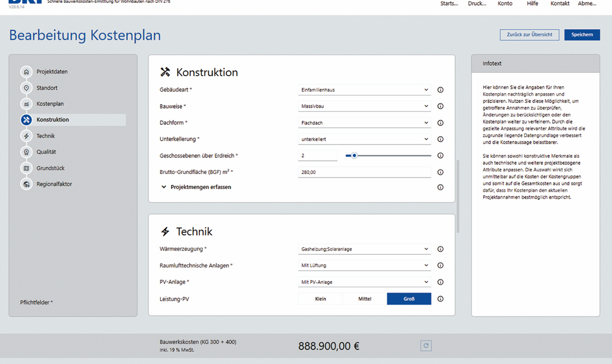Show info for Gebäudeart field
The height and width of the screenshot is (364, 612).
coord(440,90)
